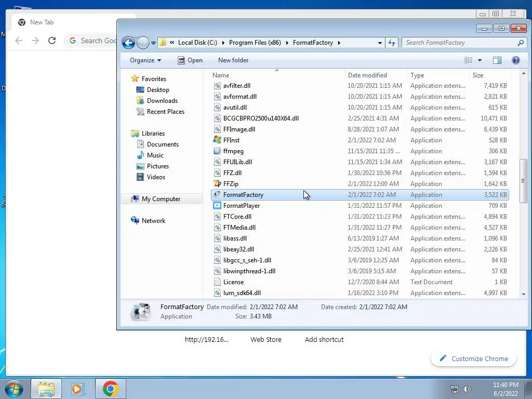Click the Windows Start button
Screen dimensions: 532x399
point(14,389)
